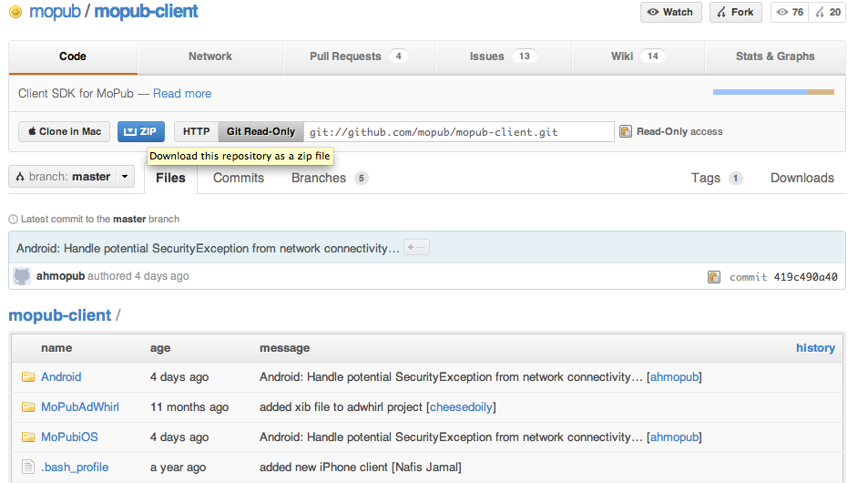Click the clipboard copy icon beside Read-Only access

pos(626,131)
